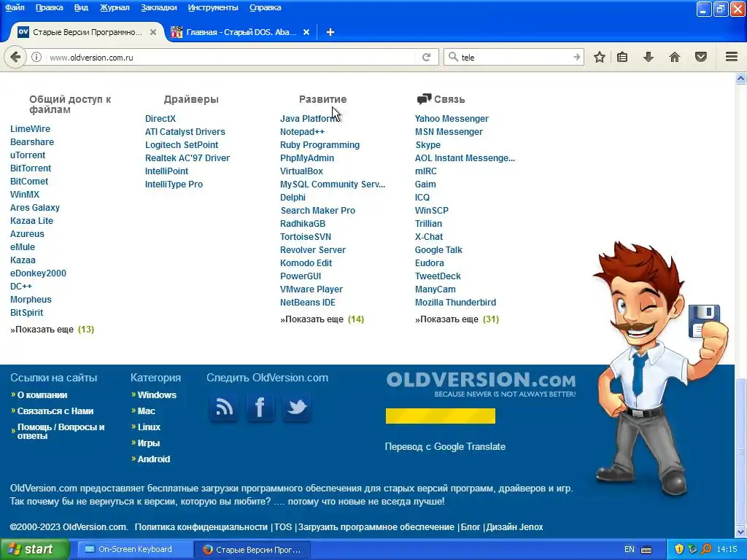Open site info icon in address bar
The image size is (747, 560).
tap(36, 57)
